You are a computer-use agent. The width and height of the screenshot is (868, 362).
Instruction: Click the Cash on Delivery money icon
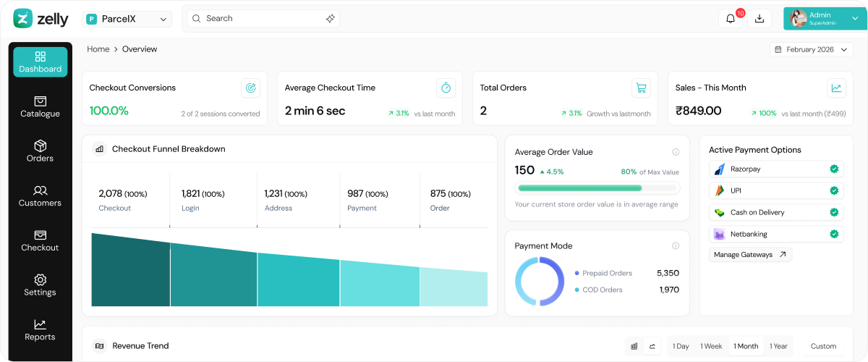[720, 213]
